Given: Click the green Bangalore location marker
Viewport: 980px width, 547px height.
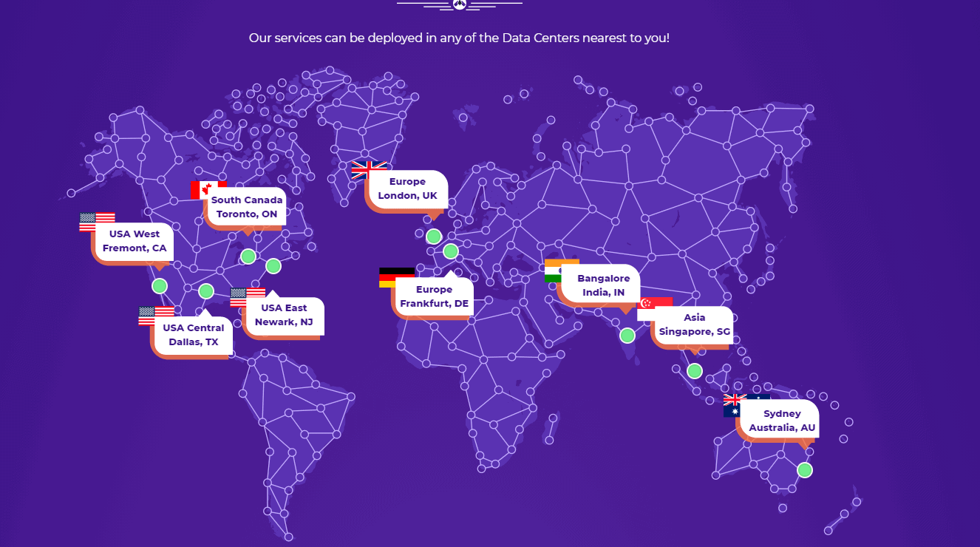Looking at the screenshot, I should [627, 336].
